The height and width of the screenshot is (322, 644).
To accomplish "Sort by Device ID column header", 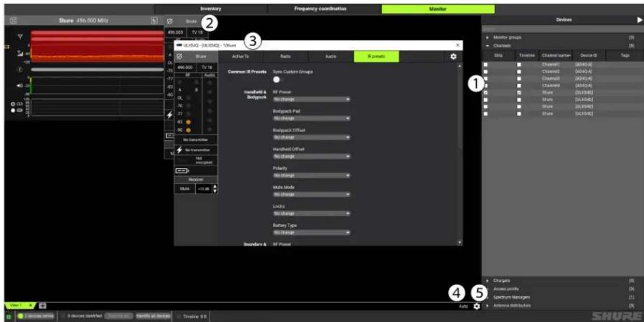I will 589,55.
